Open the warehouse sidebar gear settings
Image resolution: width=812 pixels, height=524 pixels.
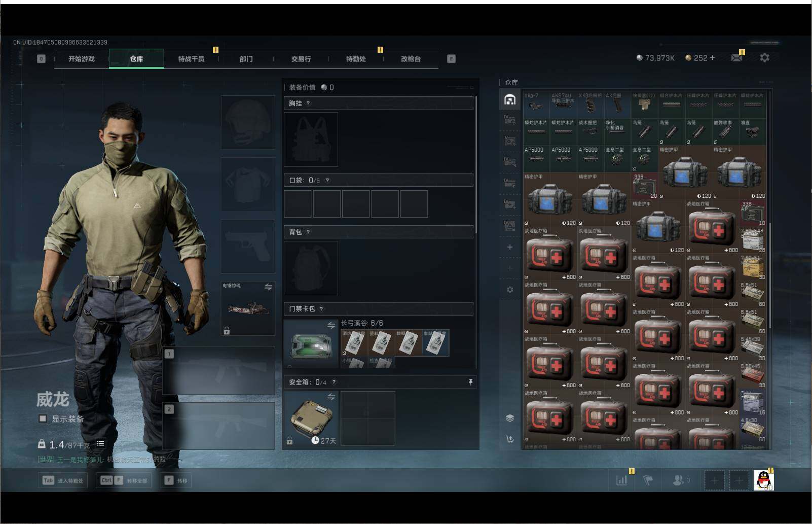510,290
